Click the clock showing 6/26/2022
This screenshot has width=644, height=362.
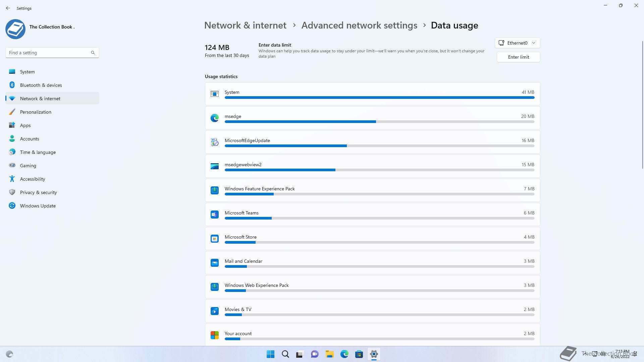click(620, 354)
